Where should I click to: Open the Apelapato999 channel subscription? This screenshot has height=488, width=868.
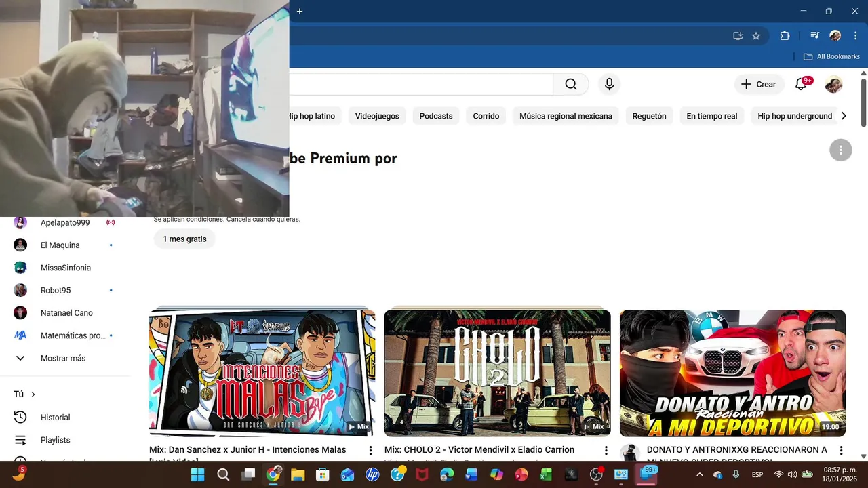point(65,222)
